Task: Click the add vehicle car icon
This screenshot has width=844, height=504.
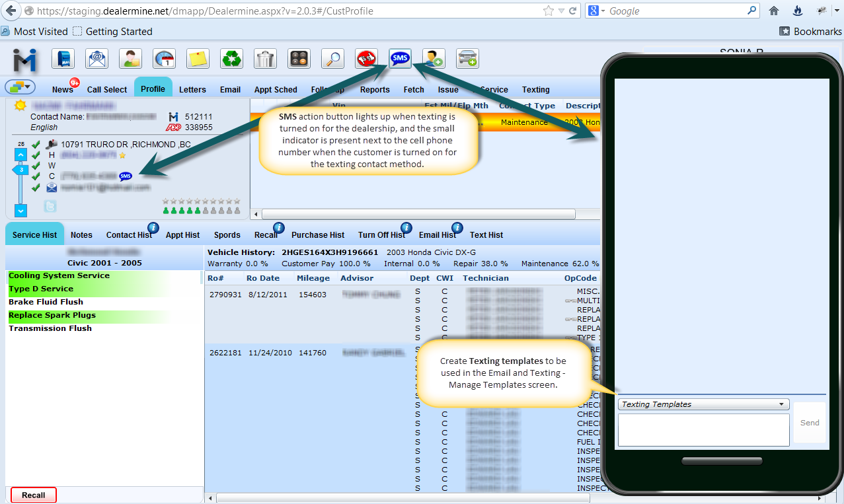Action: point(468,59)
